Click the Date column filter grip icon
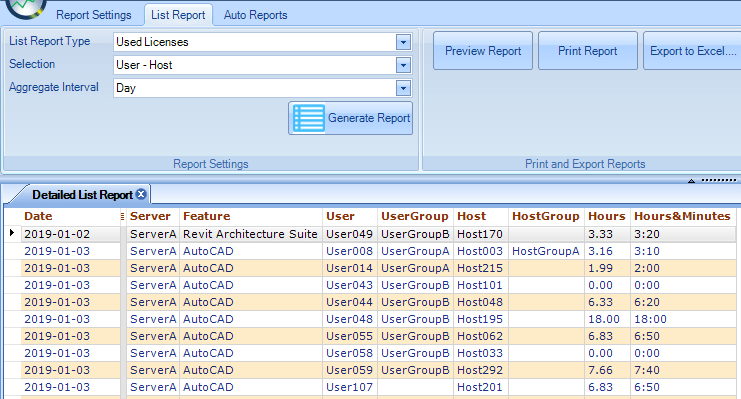Image resolution: width=741 pixels, height=399 pixels. (x=122, y=217)
